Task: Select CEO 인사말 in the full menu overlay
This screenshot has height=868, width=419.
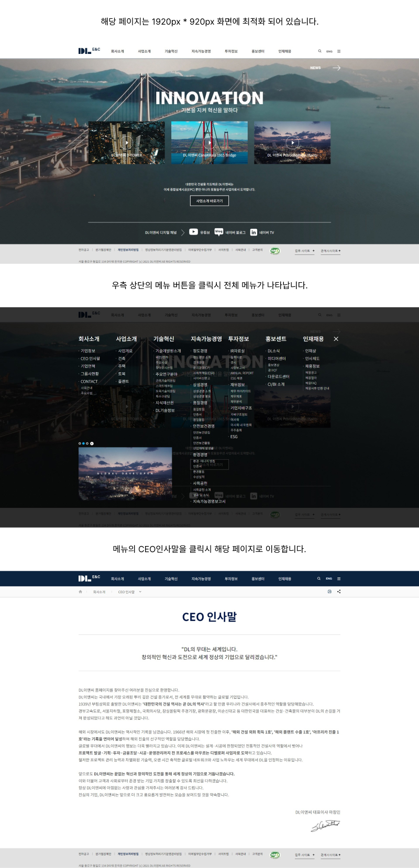Action: 90,359
